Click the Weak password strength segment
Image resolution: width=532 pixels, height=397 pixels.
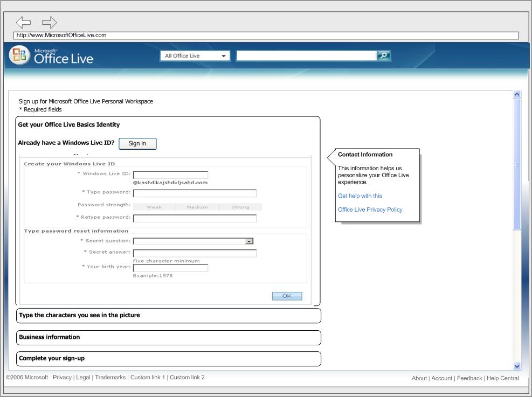click(x=154, y=207)
